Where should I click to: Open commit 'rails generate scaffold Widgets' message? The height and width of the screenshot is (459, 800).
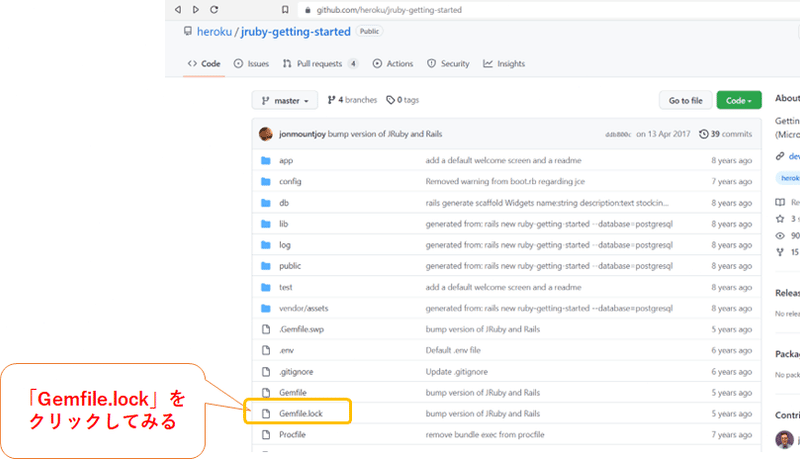547,203
